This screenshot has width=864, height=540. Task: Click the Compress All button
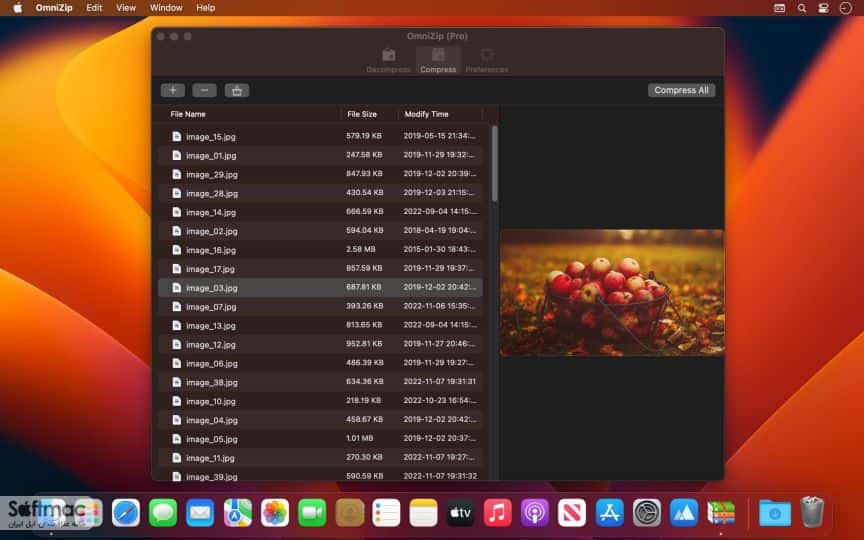pyautogui.click(x=682, y=90)
